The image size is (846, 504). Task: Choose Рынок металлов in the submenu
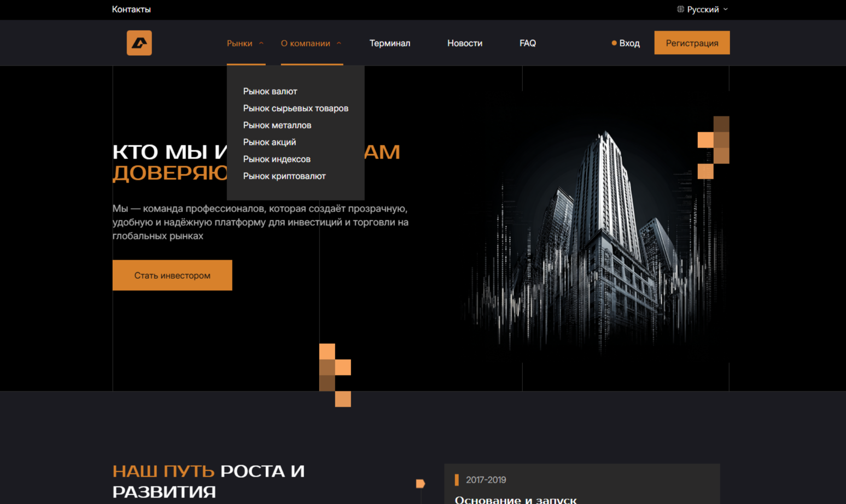277,125
